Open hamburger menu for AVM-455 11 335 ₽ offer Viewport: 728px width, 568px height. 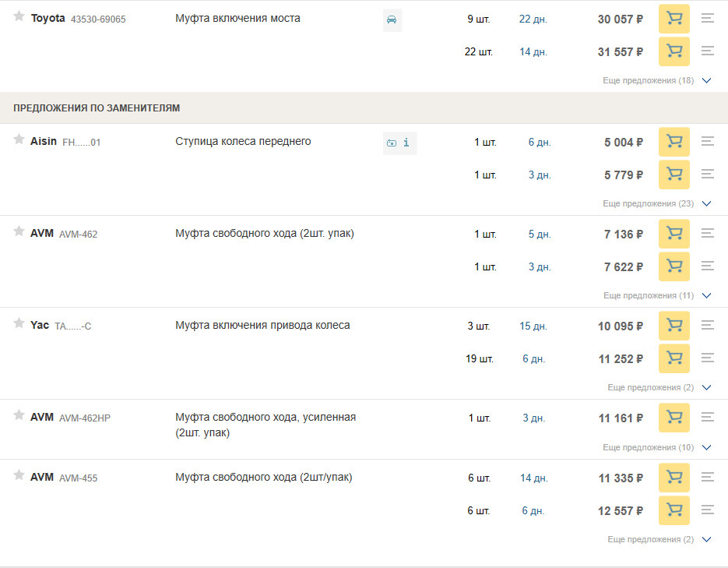(x=708, y=477)
